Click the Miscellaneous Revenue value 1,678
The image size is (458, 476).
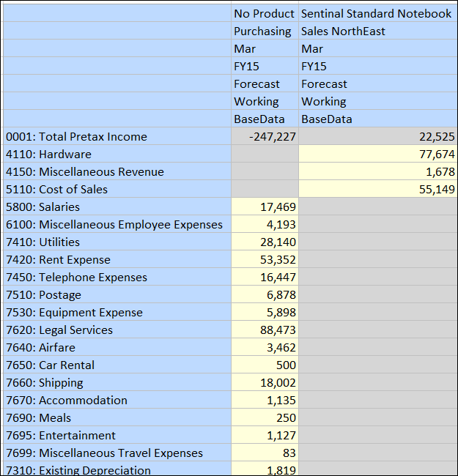[378, 172]
